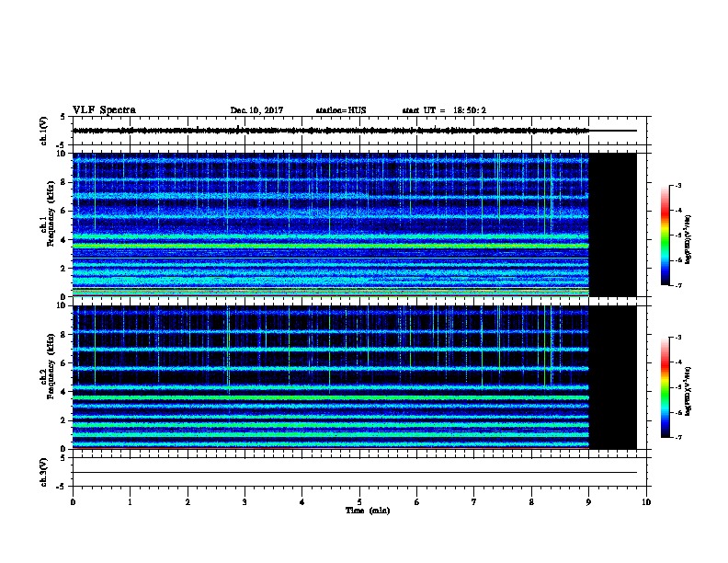The height and width of the screenshot is (563, 728).
Task: Click the black no-data region of ch.1 spectrogram
Action: [613, 224]
